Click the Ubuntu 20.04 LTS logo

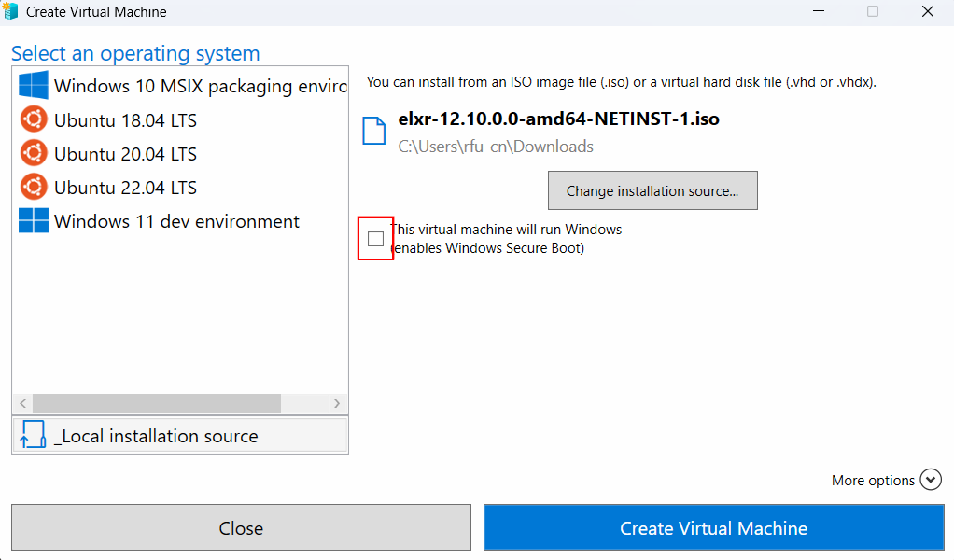[33, 153]
